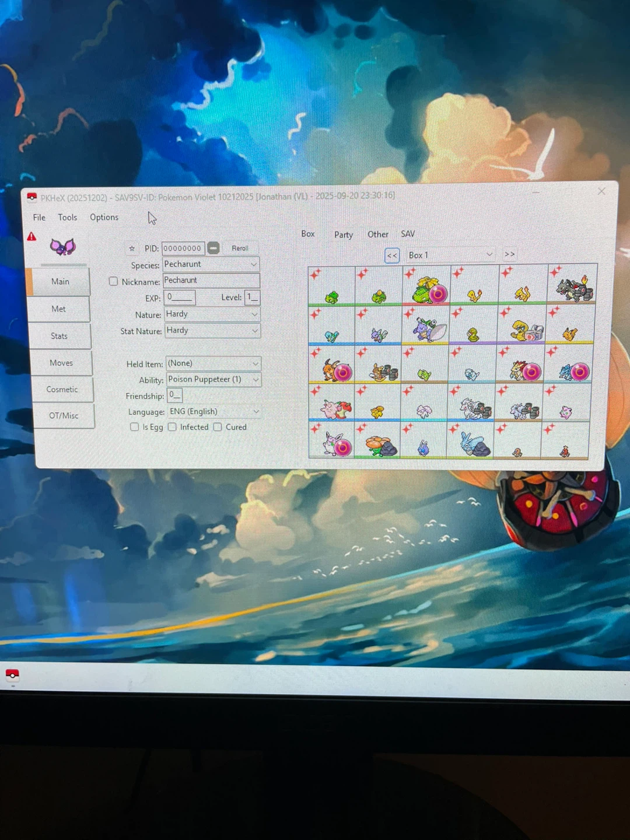
Task: Expand the Held Item dropdown
Action: point(255,363)
